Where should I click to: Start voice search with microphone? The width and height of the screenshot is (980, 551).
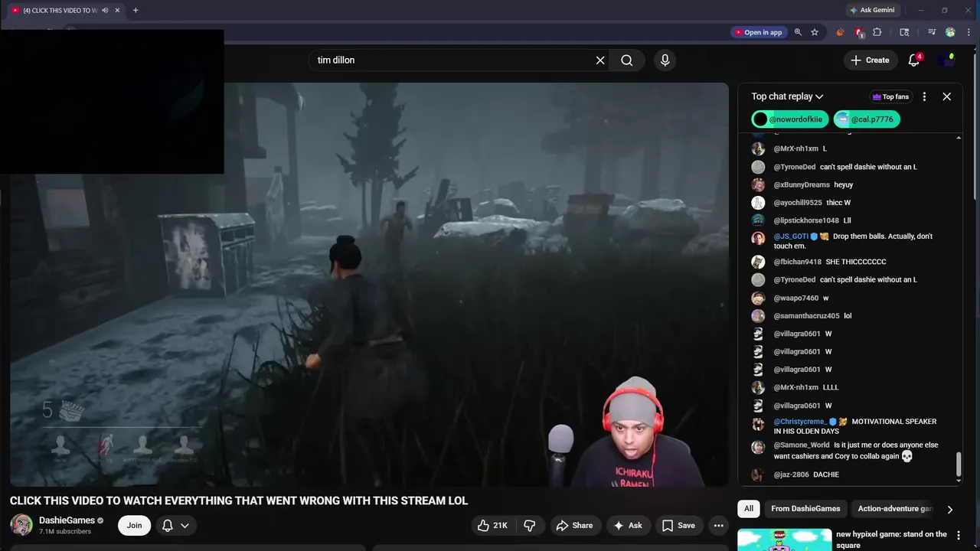pos(665,60)
